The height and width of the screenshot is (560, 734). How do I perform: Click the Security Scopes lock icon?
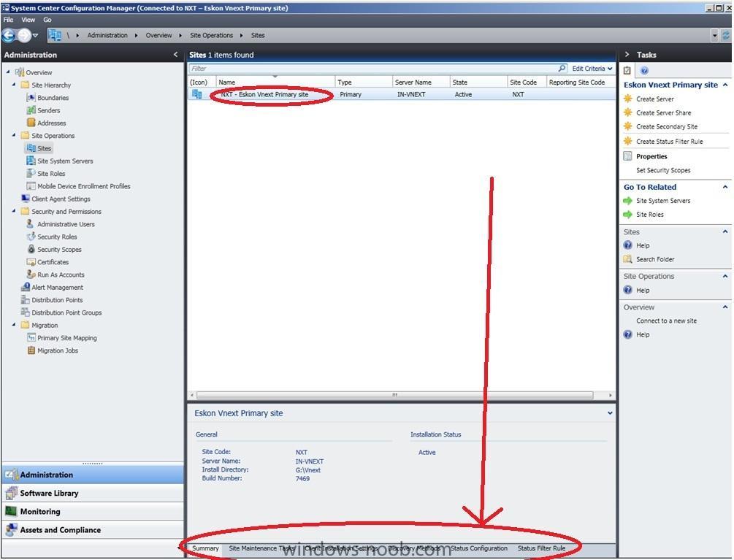coord(31,250)
